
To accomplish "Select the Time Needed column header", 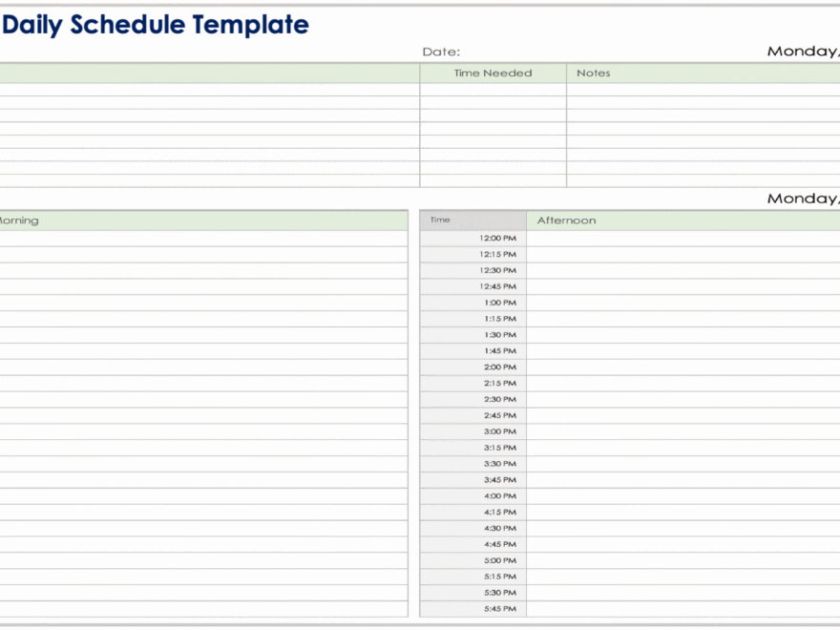I will (x=493, y=73).
